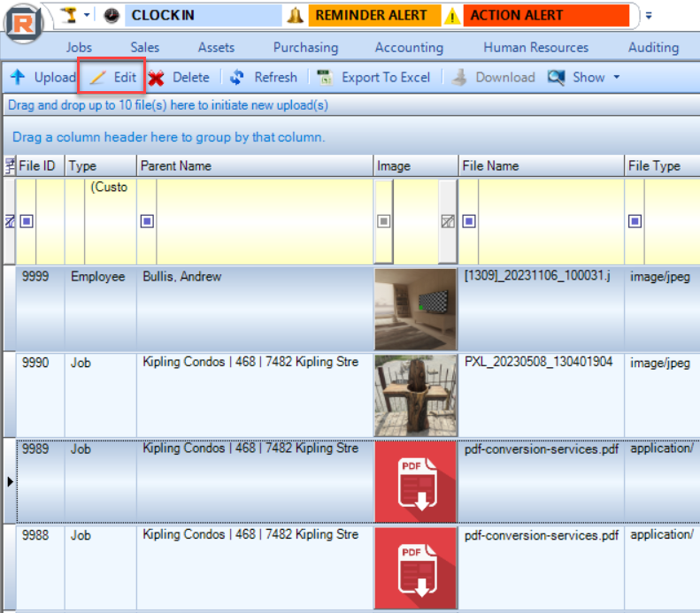Click the Download toolbar label
Image resolution: width=700 pixels, height=613 pixels.
pyautogui.click(x=505, y=77)
